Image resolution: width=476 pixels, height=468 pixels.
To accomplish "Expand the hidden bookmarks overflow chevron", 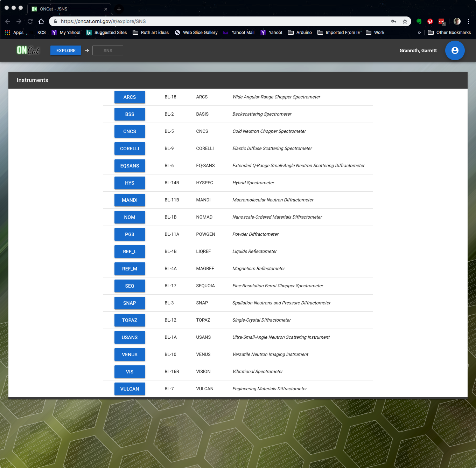I will click(419, 33).
